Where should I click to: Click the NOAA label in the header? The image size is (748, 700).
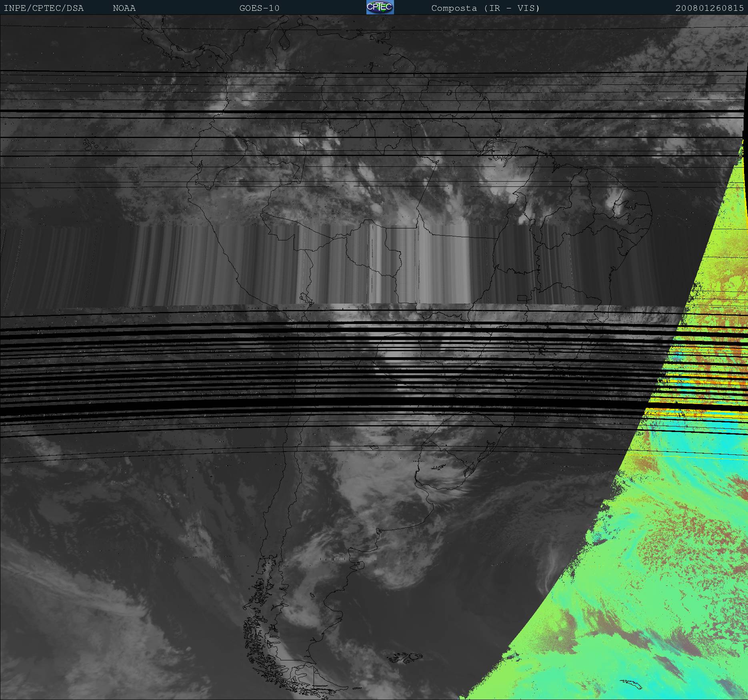124,8
